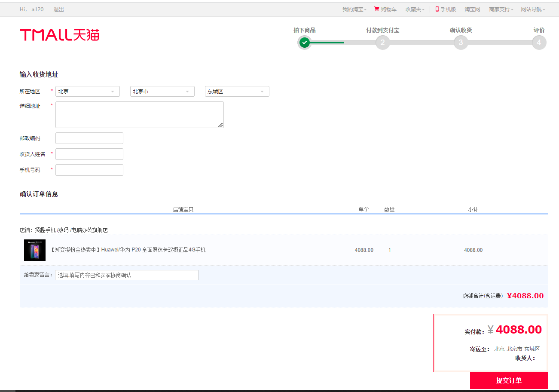Click the shopping cart icon beside 购物车
Viewport: 559px width, 392px height.
(377, 9)
